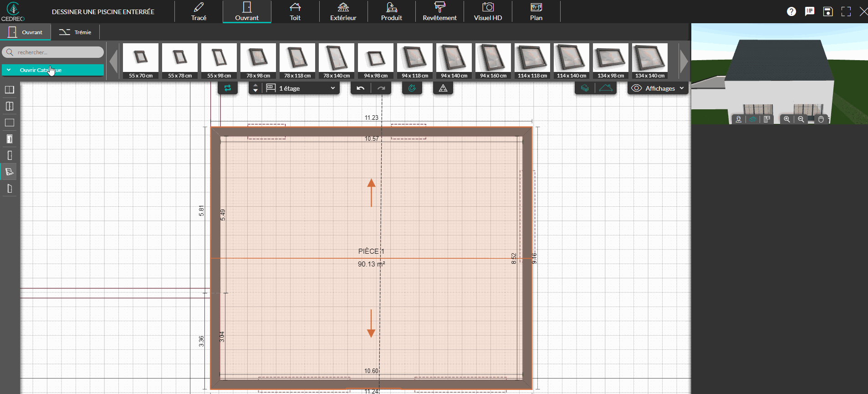
Task: Open the help question mark icon
Action: [791, 12]
